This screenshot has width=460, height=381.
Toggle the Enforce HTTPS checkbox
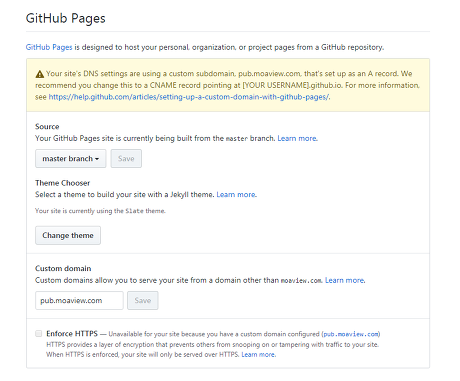39,334
